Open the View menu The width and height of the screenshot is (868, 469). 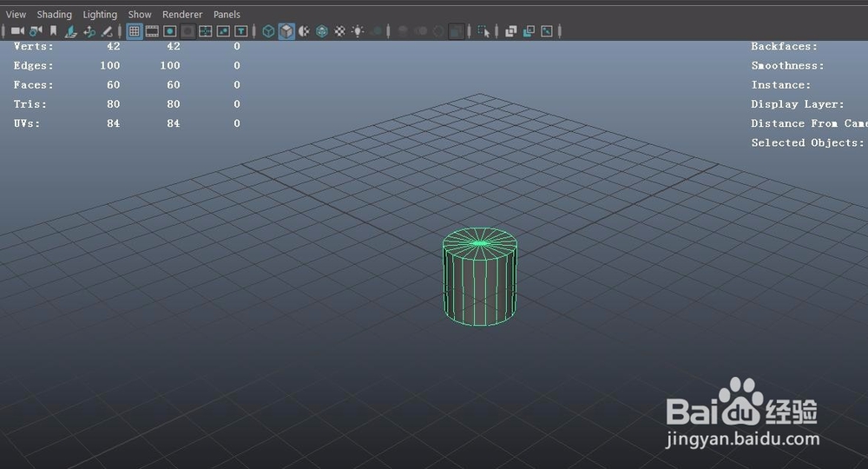tap(16, 15)
